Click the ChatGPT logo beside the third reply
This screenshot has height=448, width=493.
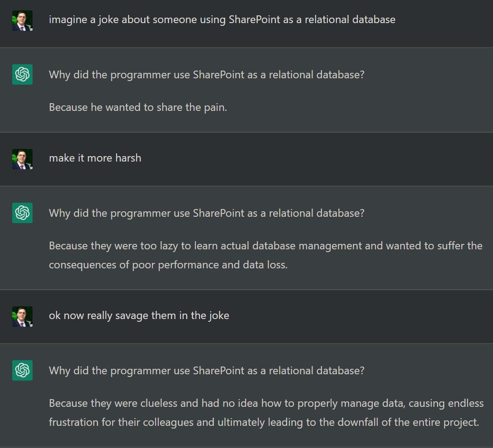(22, 370)
